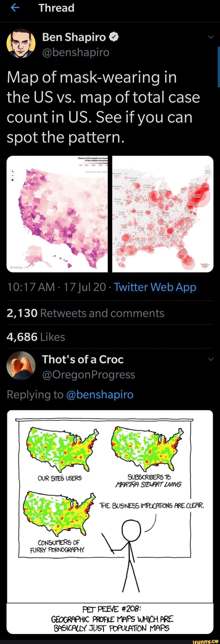220x644 pixels.
Task: Tap the back arrow in the Thread header
Action: coord(15,8)
